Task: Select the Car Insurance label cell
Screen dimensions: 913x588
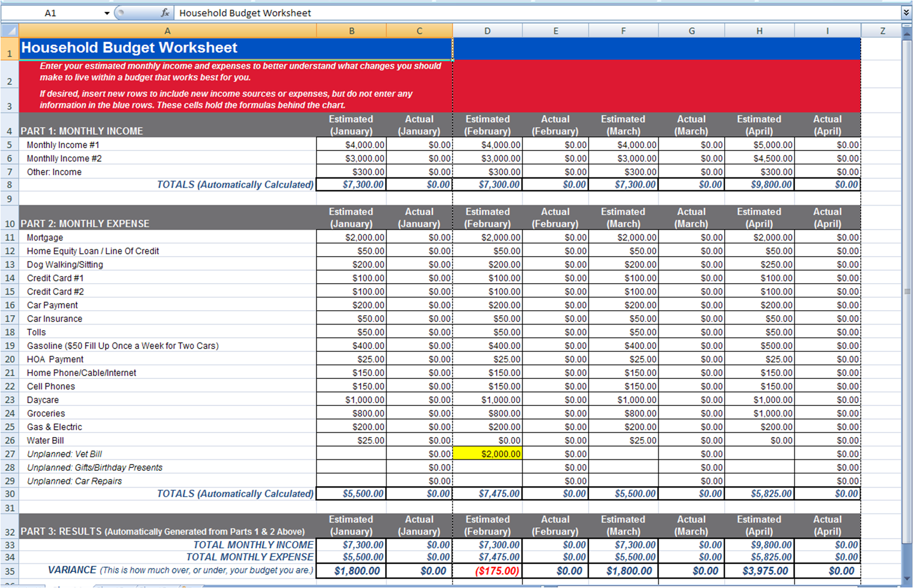Action: coord(167,319)
